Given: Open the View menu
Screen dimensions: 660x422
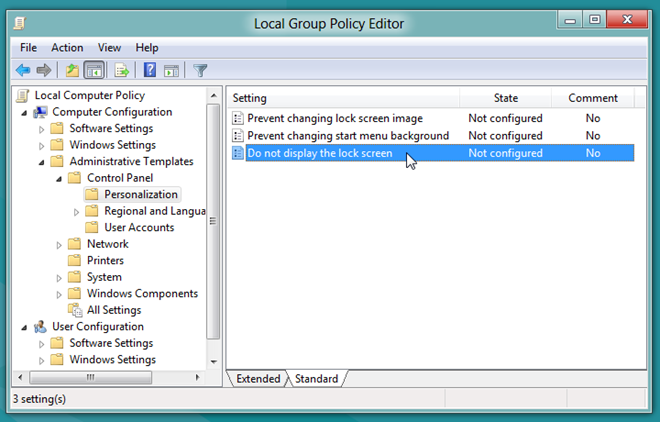Looking at the screenshot, I should [x=109, y=47].
